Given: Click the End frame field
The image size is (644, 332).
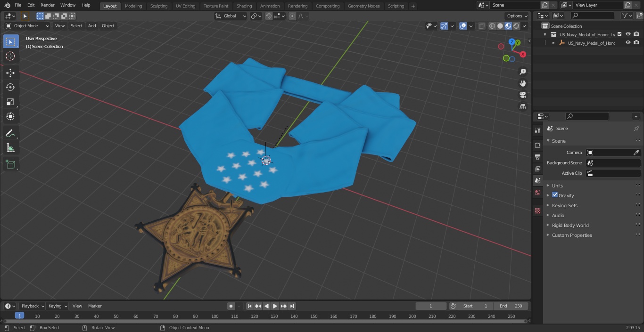Looking at the screenshot, I should (511, 306).
